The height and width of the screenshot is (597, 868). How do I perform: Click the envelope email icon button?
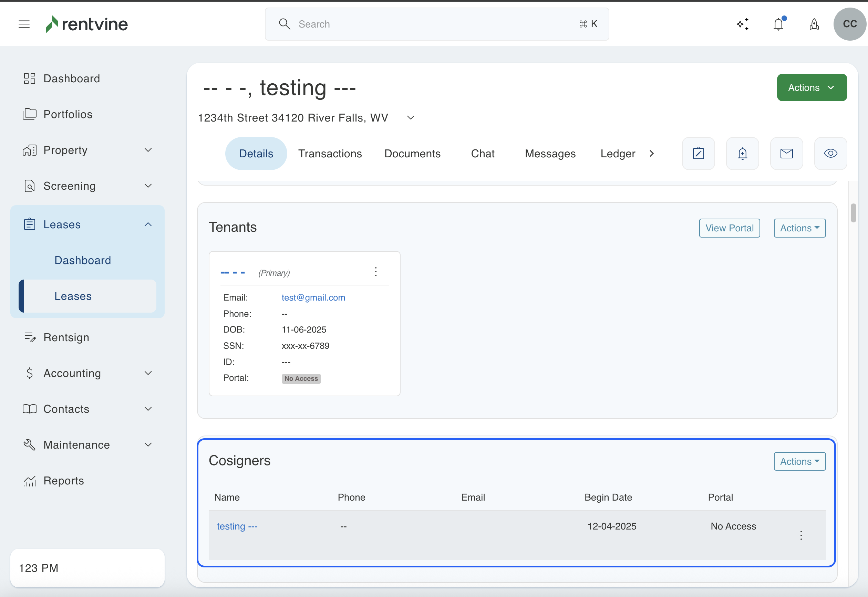[786, 153]
